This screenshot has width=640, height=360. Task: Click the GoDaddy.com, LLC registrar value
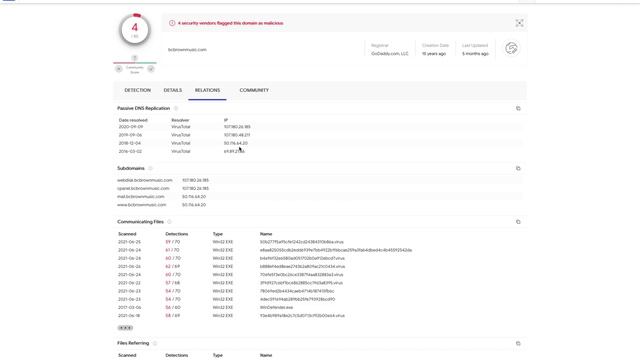pyautogui.click(x=390, y=54)
